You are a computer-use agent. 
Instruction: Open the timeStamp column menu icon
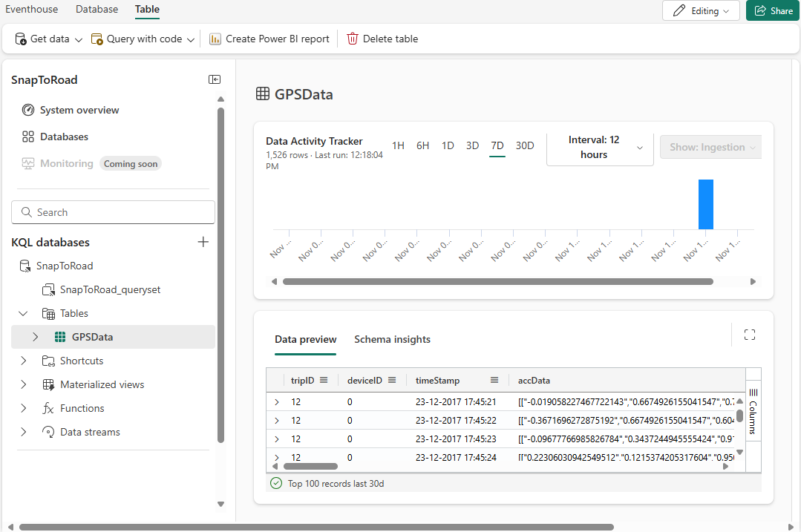(494, 380)
